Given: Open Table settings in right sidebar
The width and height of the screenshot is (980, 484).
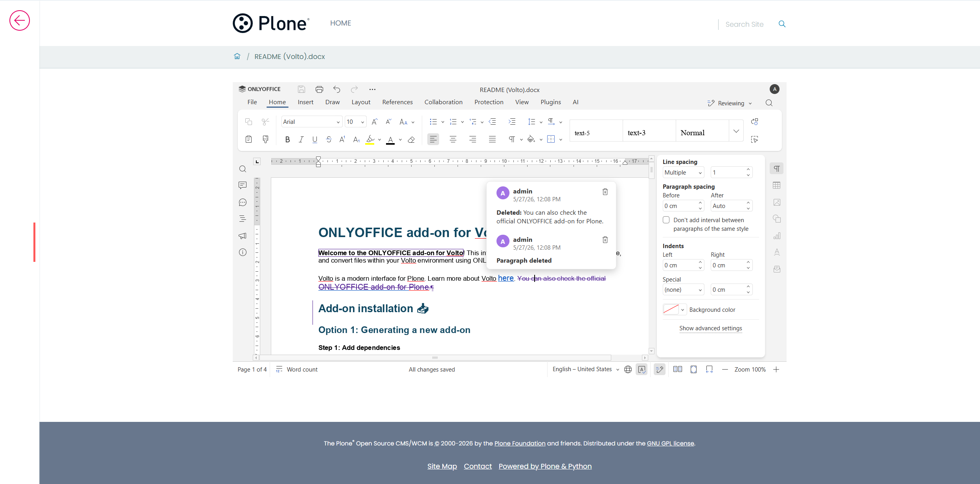Looking at the screenshot, I should [777, 185].
